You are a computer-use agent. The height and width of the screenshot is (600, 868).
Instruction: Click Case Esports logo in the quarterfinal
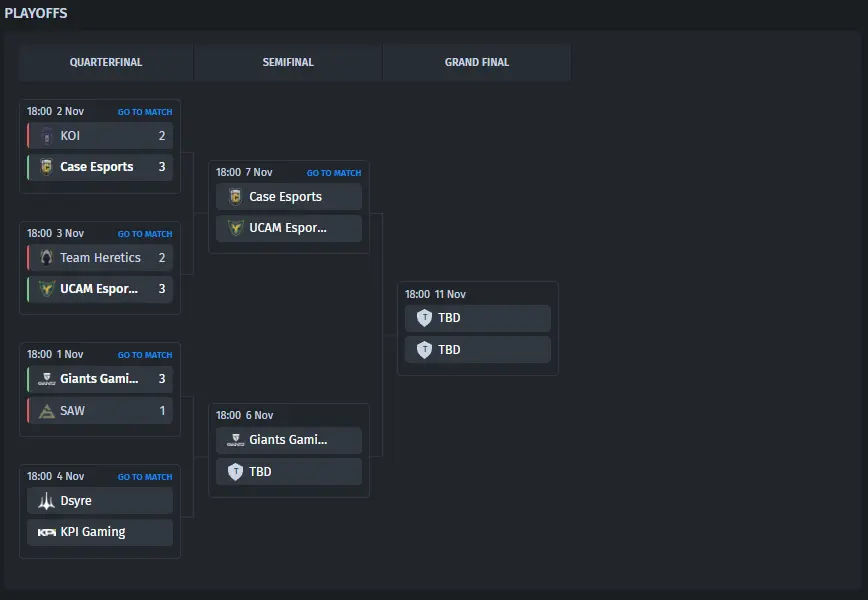click(x=47, y=167)
